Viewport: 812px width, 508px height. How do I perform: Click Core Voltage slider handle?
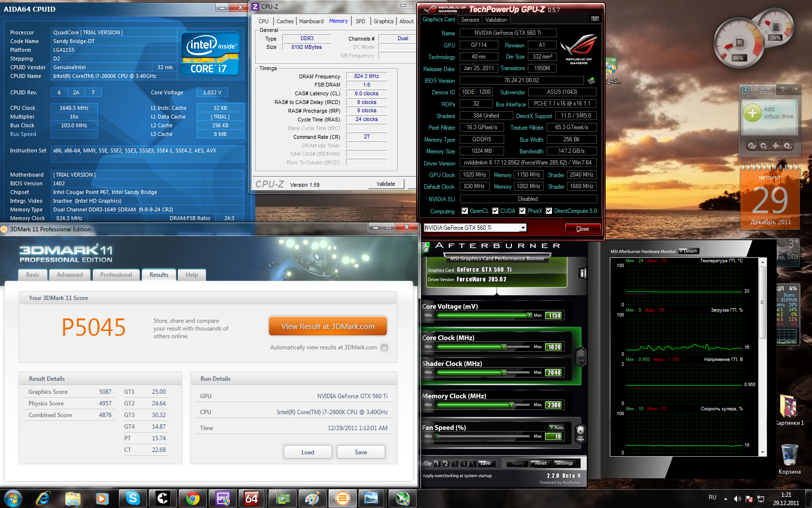[529, 315]
